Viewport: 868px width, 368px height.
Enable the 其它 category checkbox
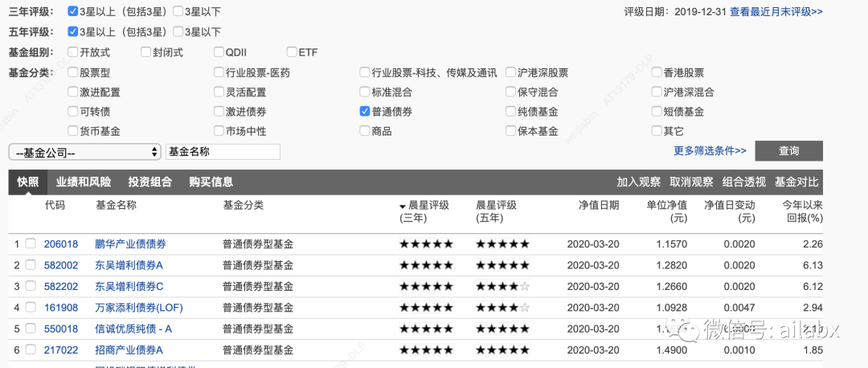tap(657, 131)
